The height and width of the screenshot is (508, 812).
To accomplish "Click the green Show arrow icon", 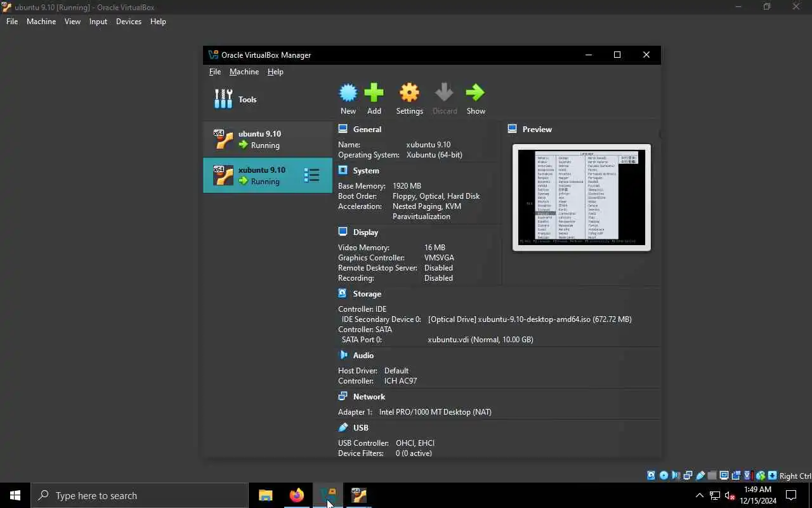I will [475, 93].
